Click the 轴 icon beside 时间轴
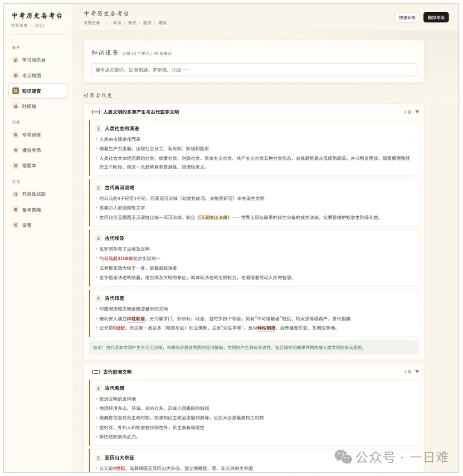Screen dimensions: 463x476 point(15,106)
